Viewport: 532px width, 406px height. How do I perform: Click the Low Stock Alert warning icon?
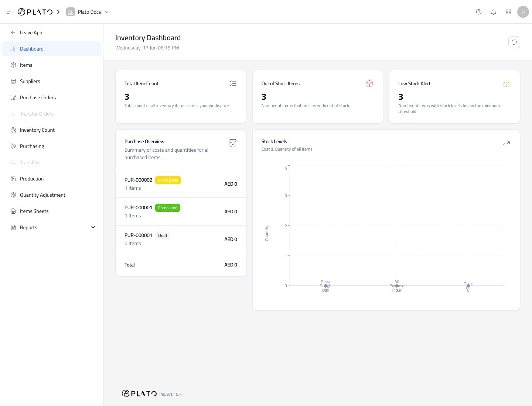(x=507, y=83)
